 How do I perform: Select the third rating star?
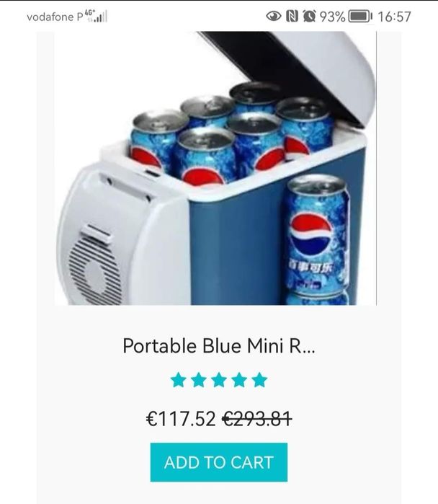tap(219, 380)
